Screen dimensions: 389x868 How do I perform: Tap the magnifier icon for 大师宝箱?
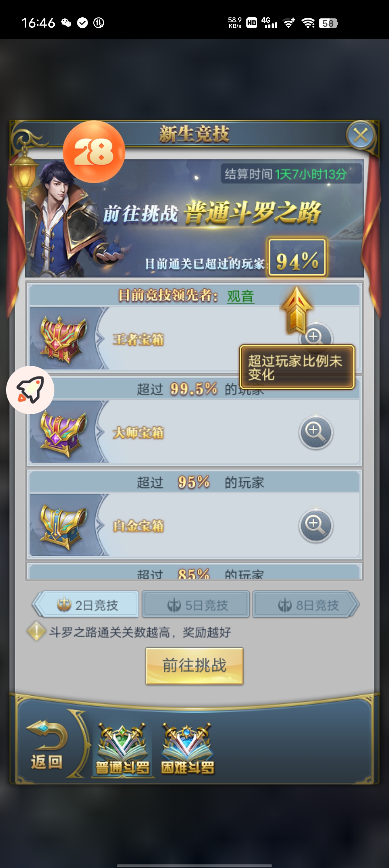click(316, 432)
